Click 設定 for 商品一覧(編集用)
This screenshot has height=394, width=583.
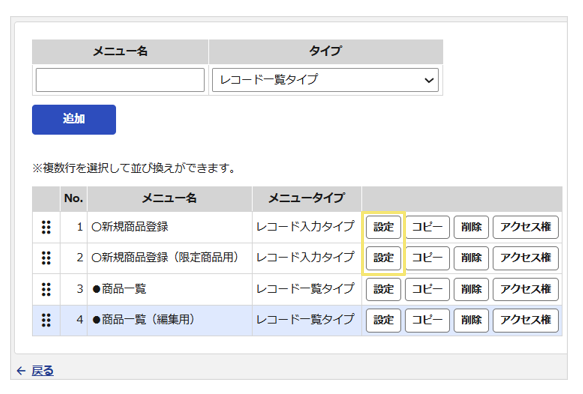click(x=383, y=320)
